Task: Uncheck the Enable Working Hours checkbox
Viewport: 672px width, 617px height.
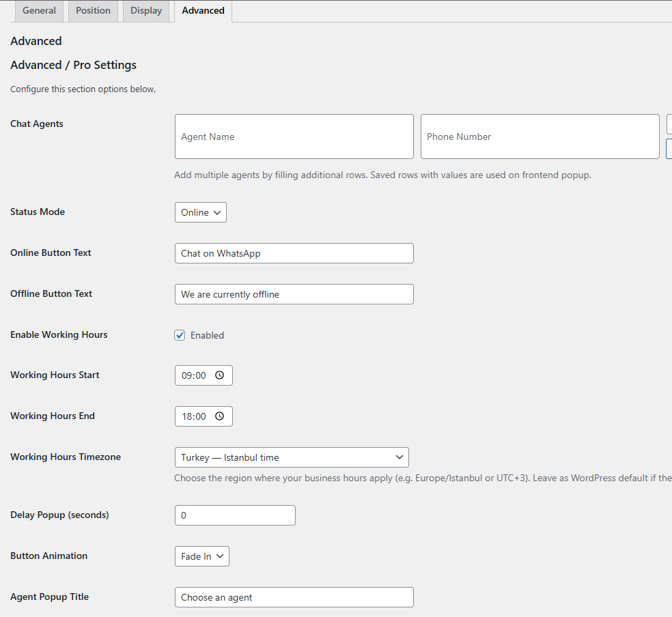Action: [180, 335]
